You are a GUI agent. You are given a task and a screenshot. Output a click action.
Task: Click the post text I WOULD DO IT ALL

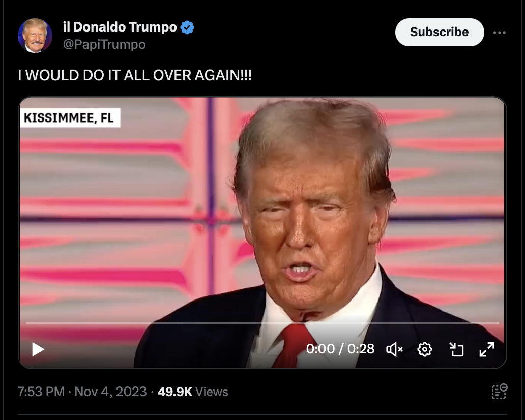[x=83, y=75]
